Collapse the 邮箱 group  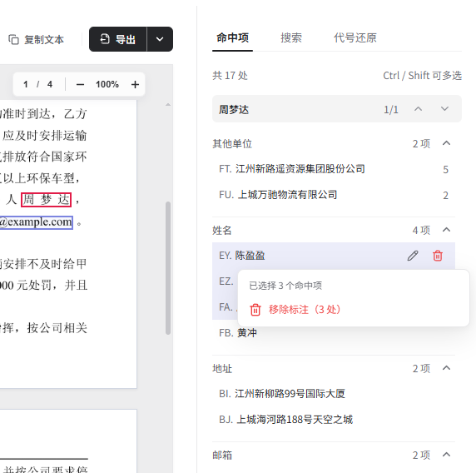pos(447,455)
